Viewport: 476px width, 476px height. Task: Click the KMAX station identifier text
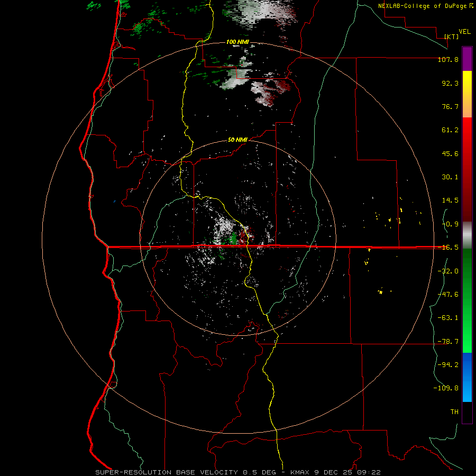(300, 472)
